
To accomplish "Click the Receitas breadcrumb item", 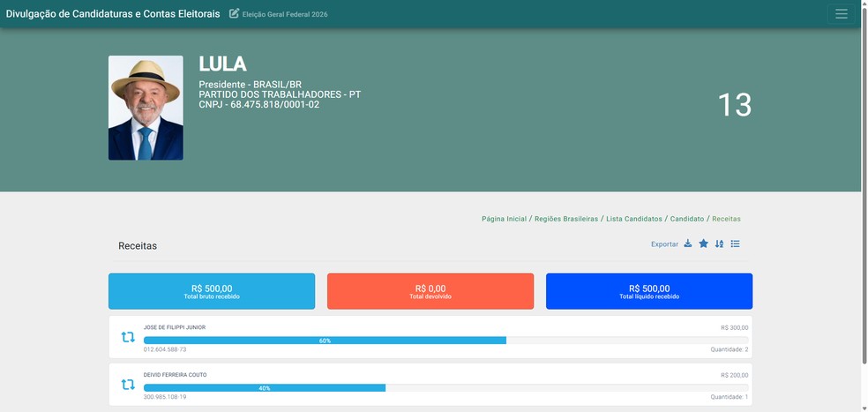I will [x=726, y=219].
